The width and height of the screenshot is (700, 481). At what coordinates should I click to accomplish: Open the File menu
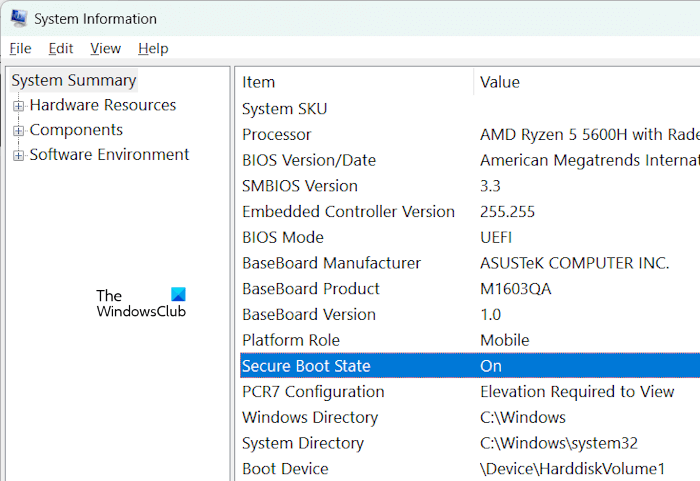[20, 48]
